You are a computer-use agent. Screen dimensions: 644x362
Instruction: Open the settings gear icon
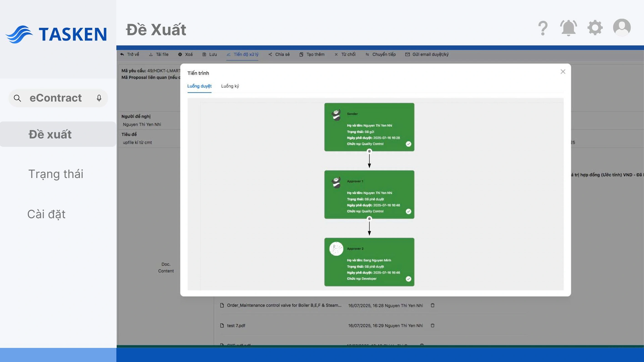[595, 28]
